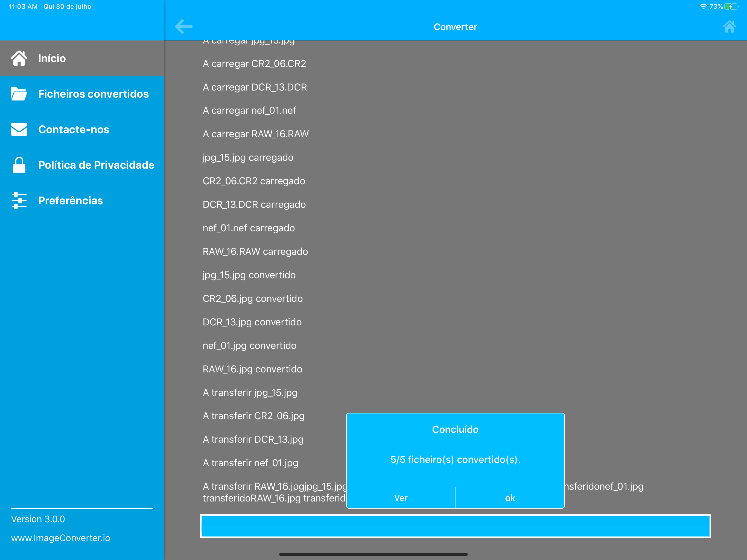Click the house icon beside Início
The width and height of the screenshot is (747, 560).
tap(19, 59)
